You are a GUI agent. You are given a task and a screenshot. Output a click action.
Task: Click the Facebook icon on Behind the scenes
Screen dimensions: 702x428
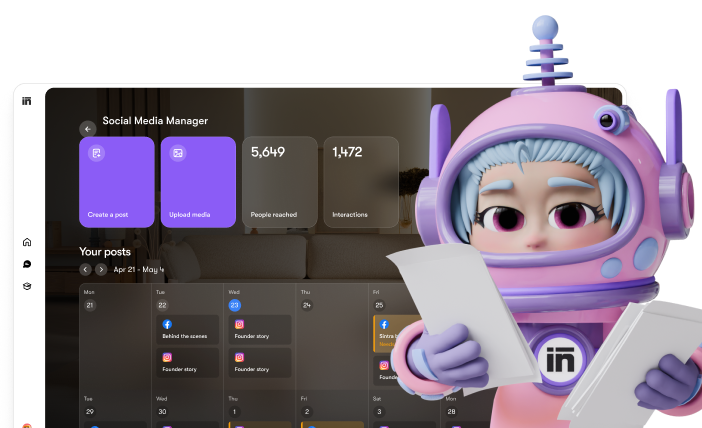pyautogui.click(x=167, y=325)
